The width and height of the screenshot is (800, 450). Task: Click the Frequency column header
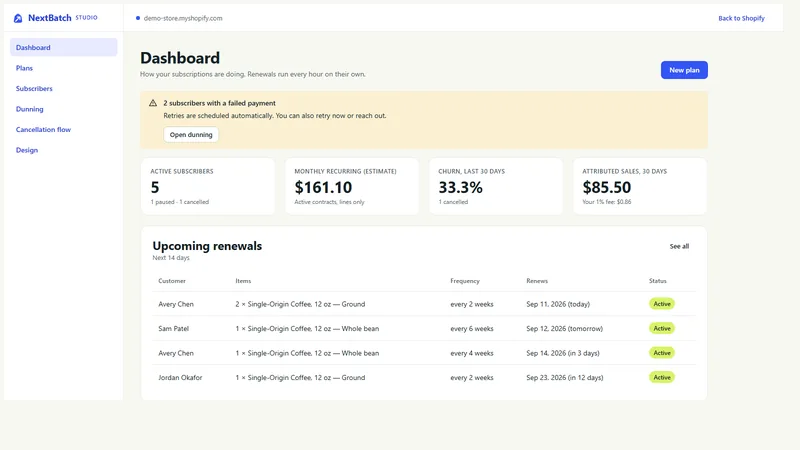click(465, 281)
